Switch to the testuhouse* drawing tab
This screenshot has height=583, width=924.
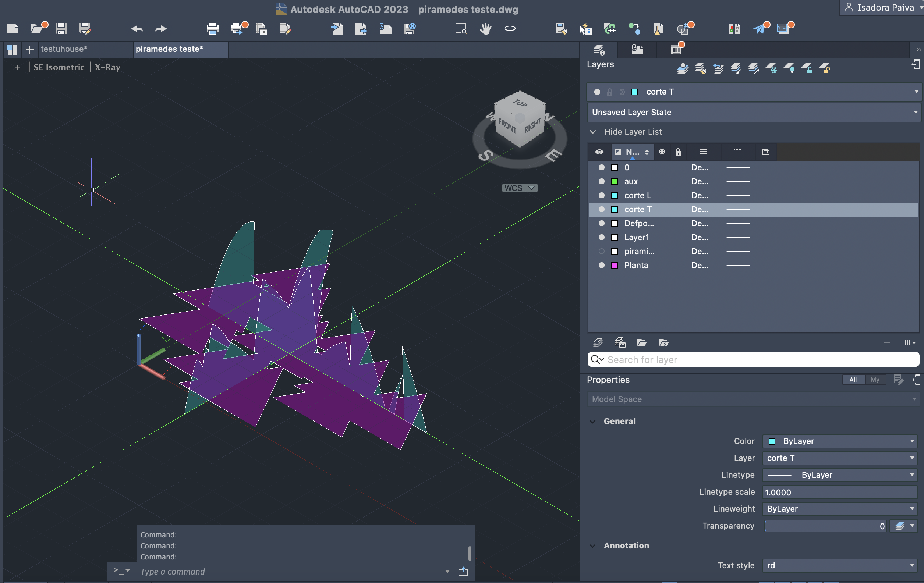[64, 49]
